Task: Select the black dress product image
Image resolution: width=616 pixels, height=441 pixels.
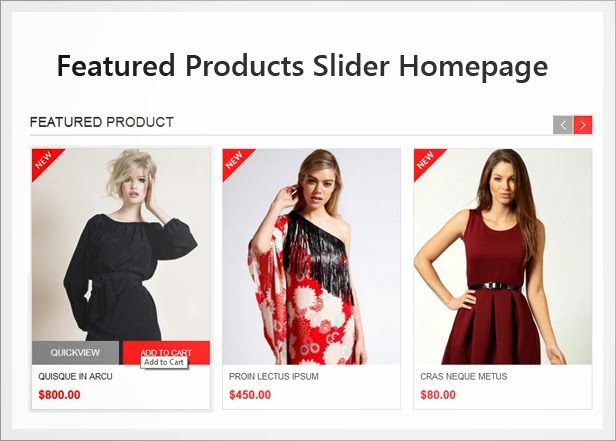Action: pos(121,244)
